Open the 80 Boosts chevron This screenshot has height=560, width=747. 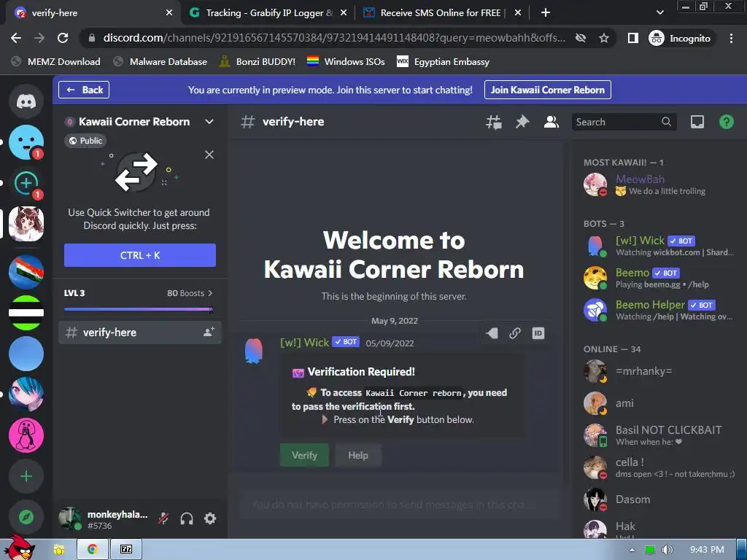point(210,293)
